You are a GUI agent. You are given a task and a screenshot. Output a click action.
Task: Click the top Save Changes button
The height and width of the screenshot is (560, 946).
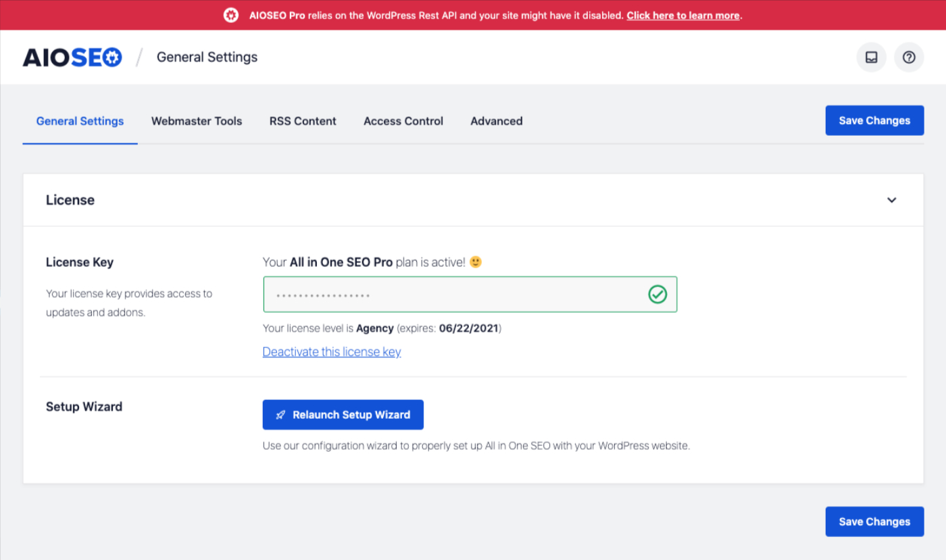tap(874, 120)
